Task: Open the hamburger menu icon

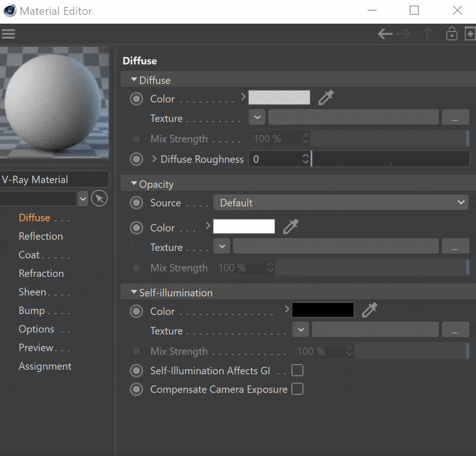Action: (8, 34)
